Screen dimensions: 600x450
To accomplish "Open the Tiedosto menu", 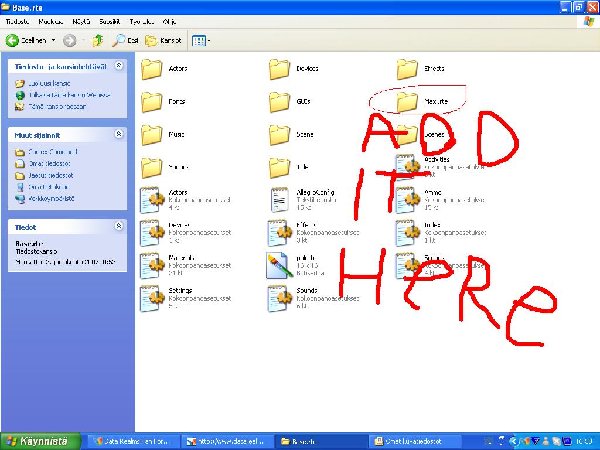I will pyautogui.click(x=17, y=22).
